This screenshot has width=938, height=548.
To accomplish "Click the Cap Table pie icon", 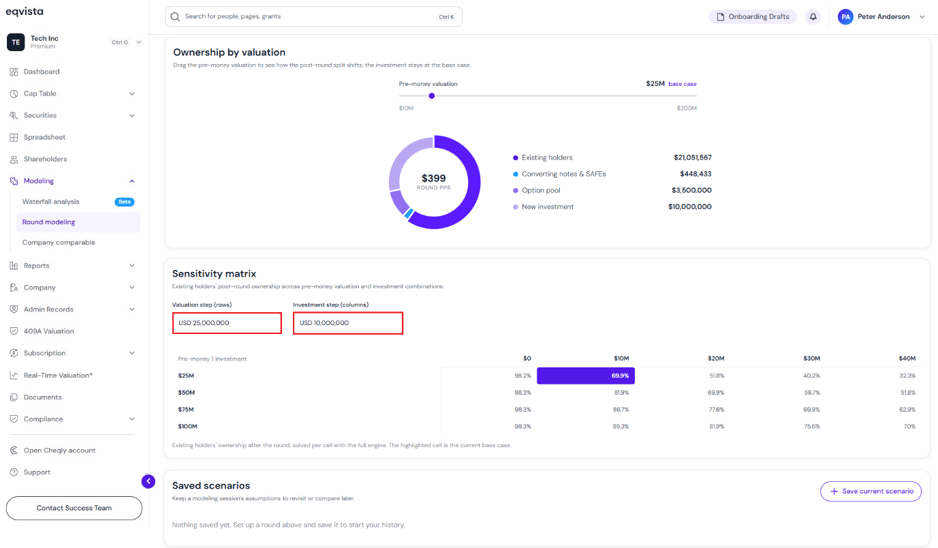I will click(14, 94).
